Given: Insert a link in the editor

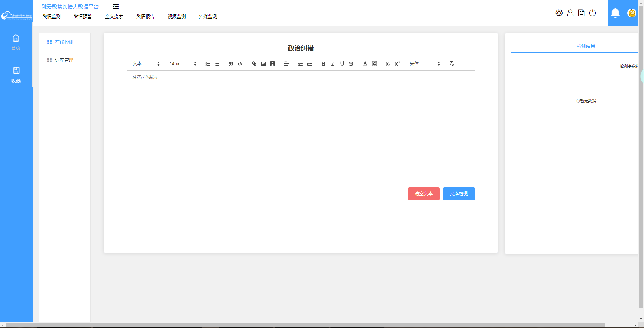Looking at the screenshot, I should click(x=254, y=64).
